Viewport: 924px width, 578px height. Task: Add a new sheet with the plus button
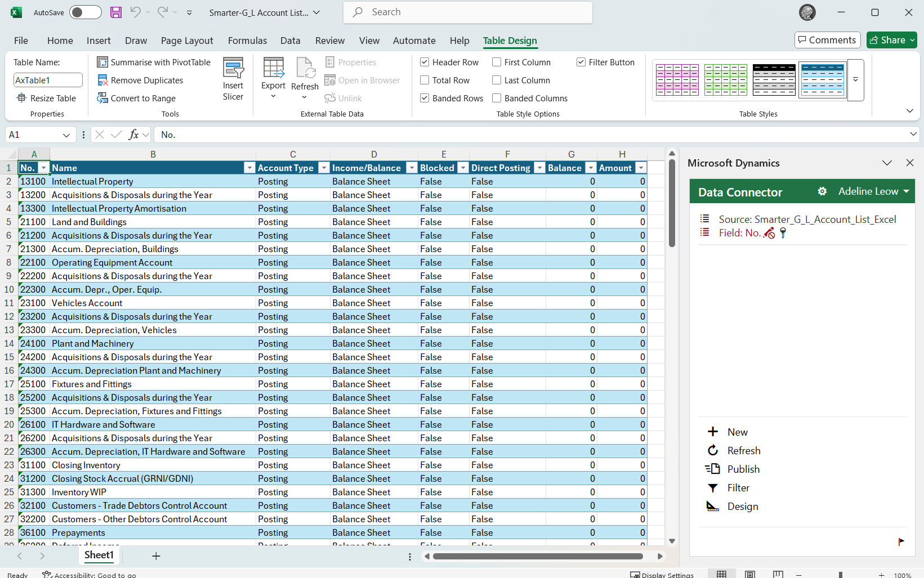[156, 556]
